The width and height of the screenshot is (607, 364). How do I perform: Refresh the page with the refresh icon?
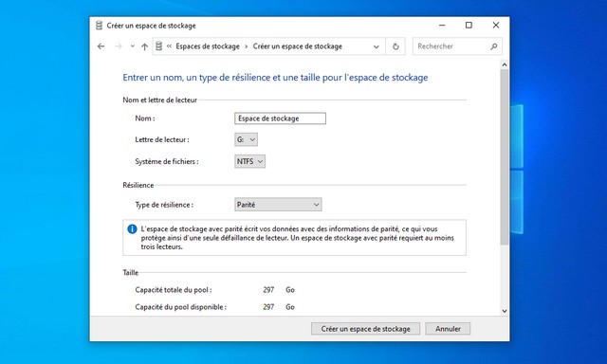(395, 46)
